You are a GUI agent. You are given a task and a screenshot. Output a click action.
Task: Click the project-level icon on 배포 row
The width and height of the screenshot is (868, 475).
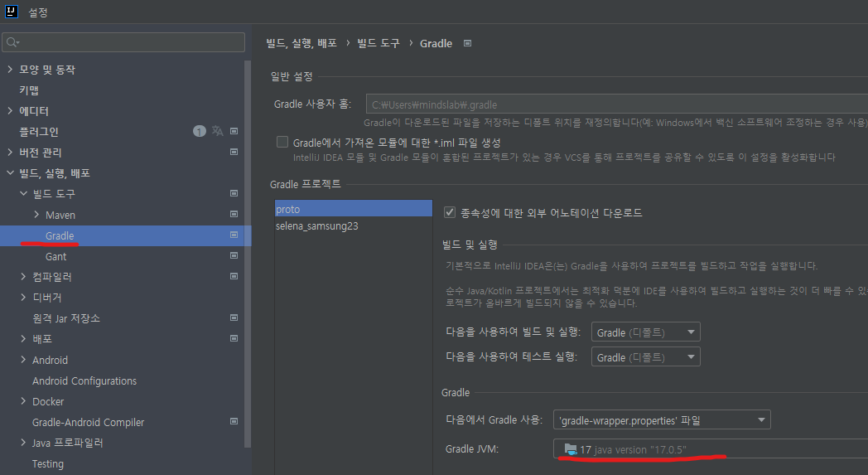point(234,338)
